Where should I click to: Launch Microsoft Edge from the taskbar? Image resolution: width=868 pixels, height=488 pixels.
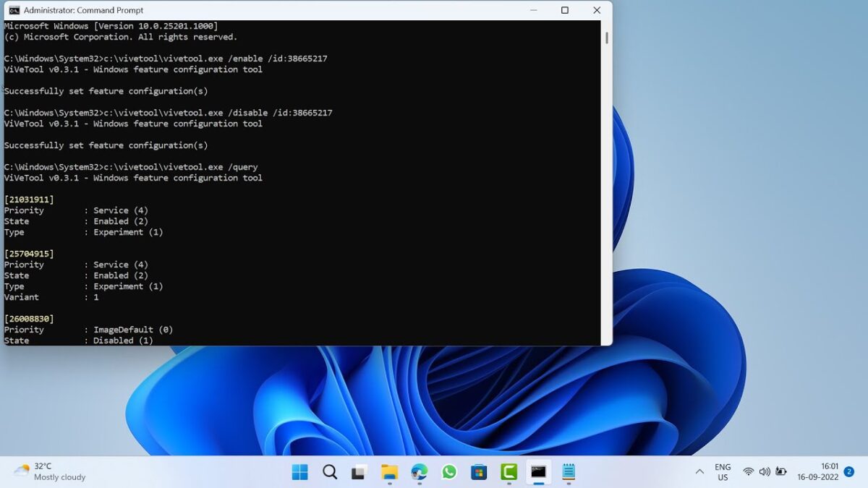(420, 472)
